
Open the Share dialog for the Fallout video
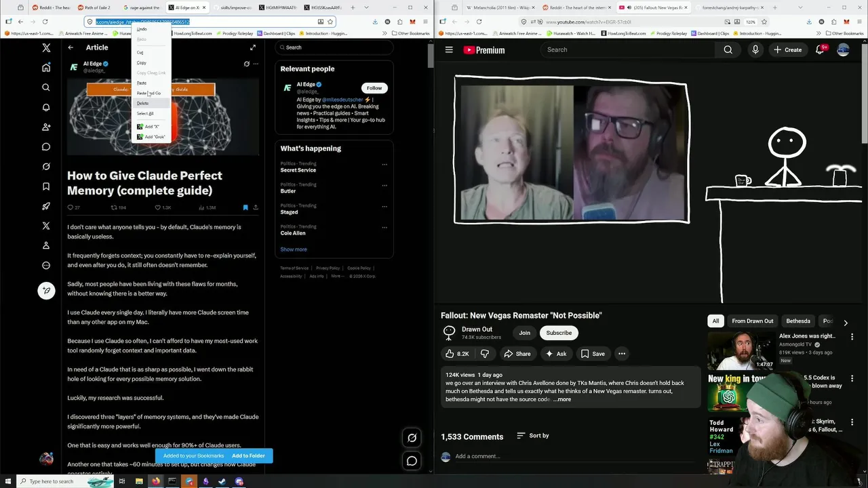coord(517,353)
